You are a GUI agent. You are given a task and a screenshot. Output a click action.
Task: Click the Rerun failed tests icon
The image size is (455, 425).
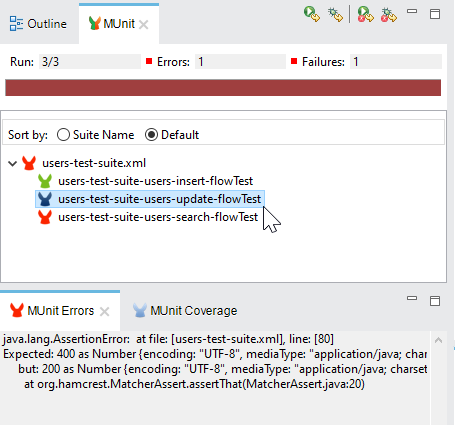pos(365,15)
